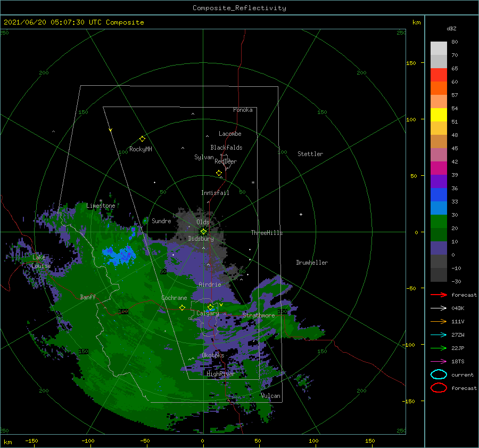Click the Blackfalds label

click(226, 148)
